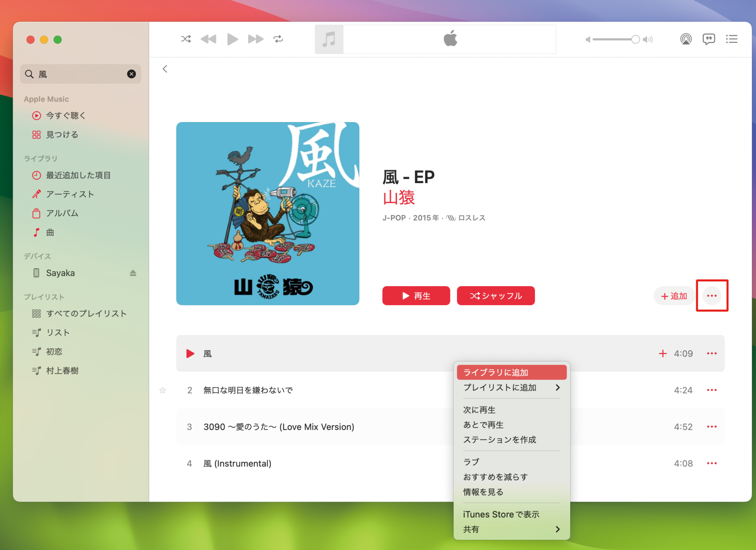Image resolution: width=756 pixels, height=550 pixels.
Task: Click the 風 album artwork
Action: [268, 213]
